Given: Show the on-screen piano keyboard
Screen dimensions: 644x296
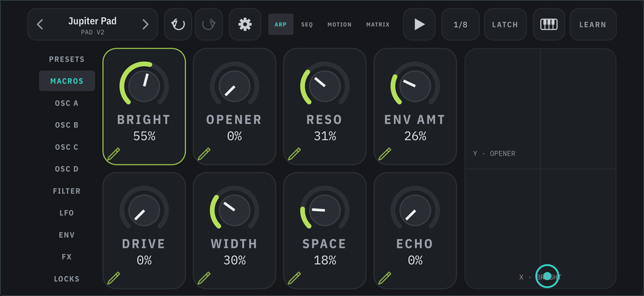Looking at the screenshot, I should pyautogui.click(x=549, y=24).
